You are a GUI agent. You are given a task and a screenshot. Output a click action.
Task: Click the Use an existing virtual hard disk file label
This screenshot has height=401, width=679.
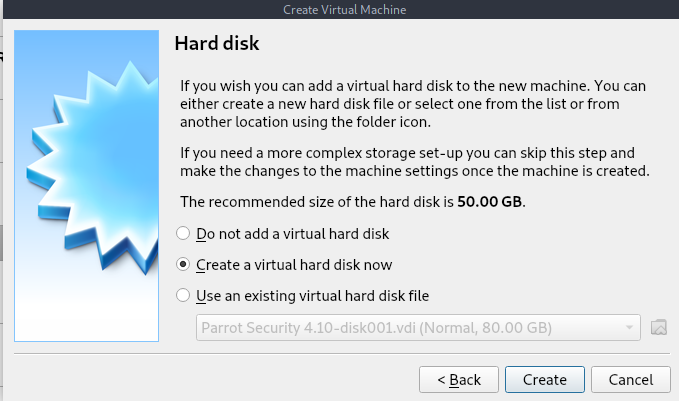pyautogui.click(x=313, y=296)
